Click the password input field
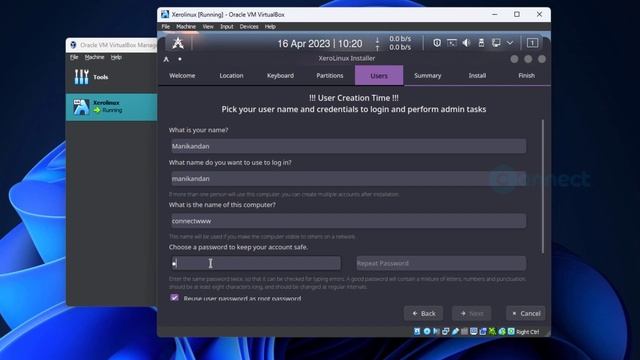 point(256,263)
